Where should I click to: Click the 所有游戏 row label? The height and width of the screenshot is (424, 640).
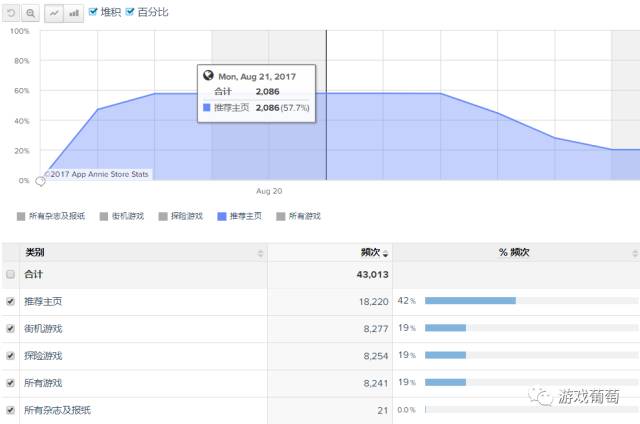43,383
